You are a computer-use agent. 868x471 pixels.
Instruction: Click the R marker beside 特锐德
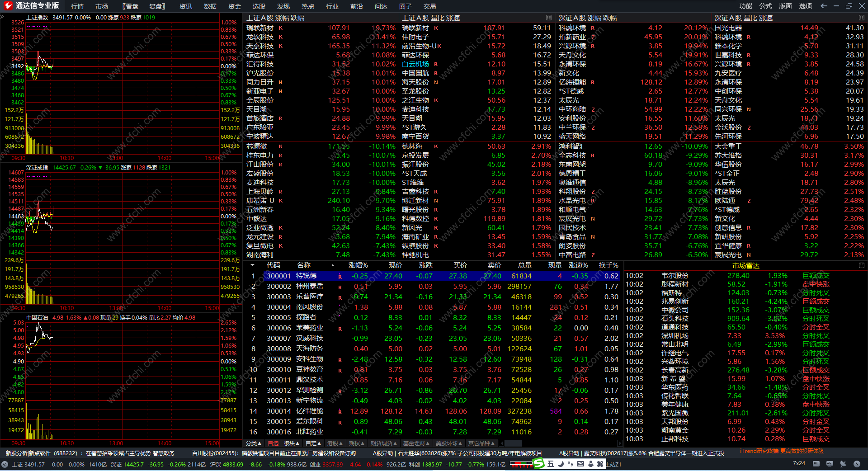tap(340, 277)
